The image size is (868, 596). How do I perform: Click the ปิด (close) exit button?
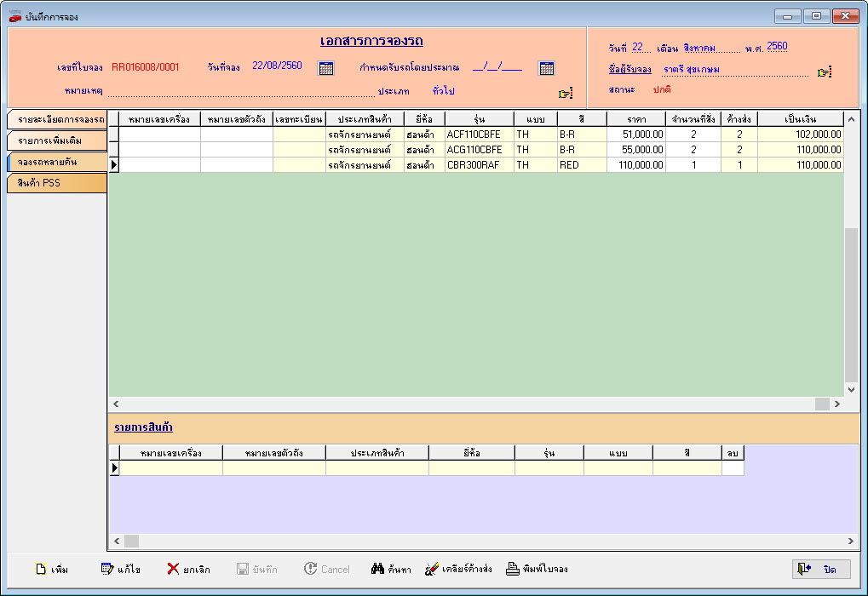tap(821, 569)
